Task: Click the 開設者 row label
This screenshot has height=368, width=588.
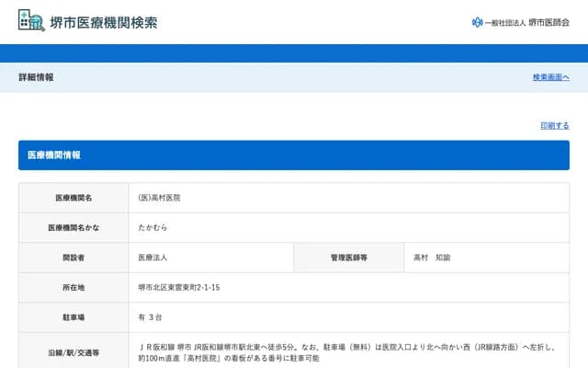Action: [x=73, y=258]
